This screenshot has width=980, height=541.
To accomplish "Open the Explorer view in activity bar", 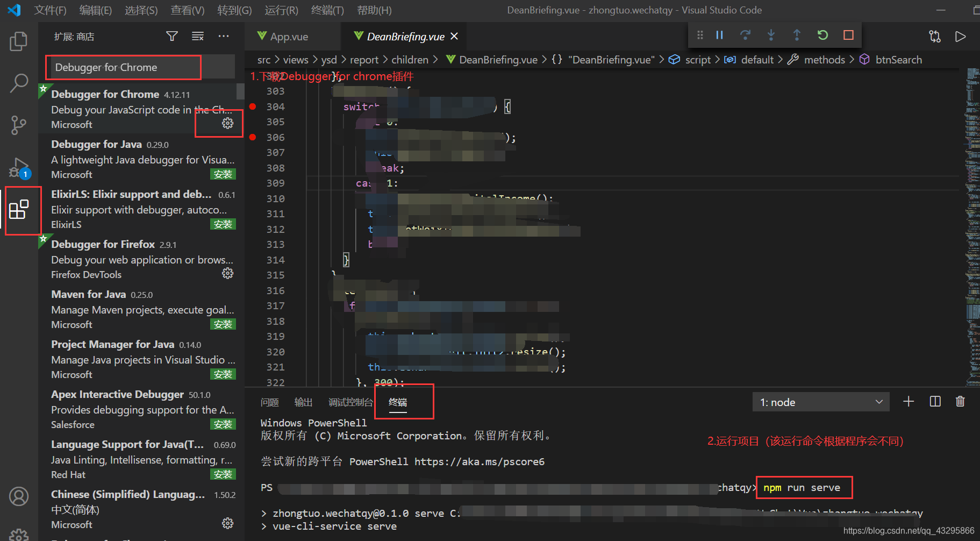I will click(x=19, y=41).
